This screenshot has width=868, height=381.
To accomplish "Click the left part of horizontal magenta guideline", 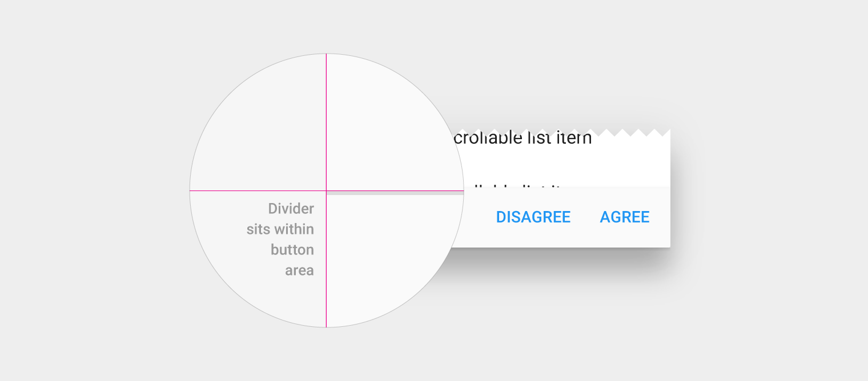I will click(258, 190).
